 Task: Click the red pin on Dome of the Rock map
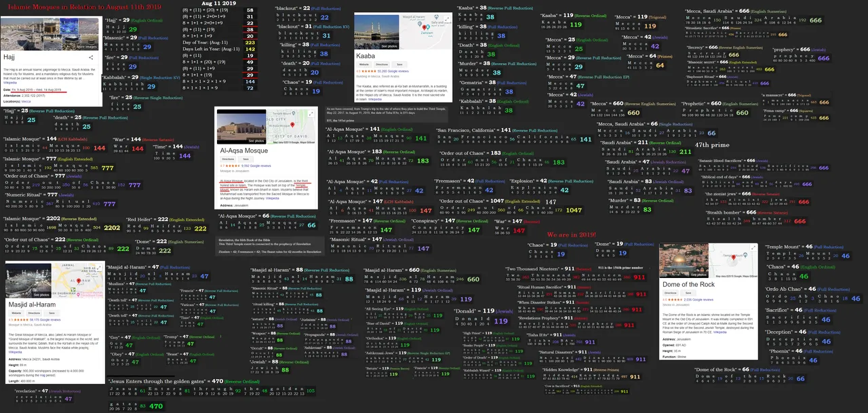point(734,258)
